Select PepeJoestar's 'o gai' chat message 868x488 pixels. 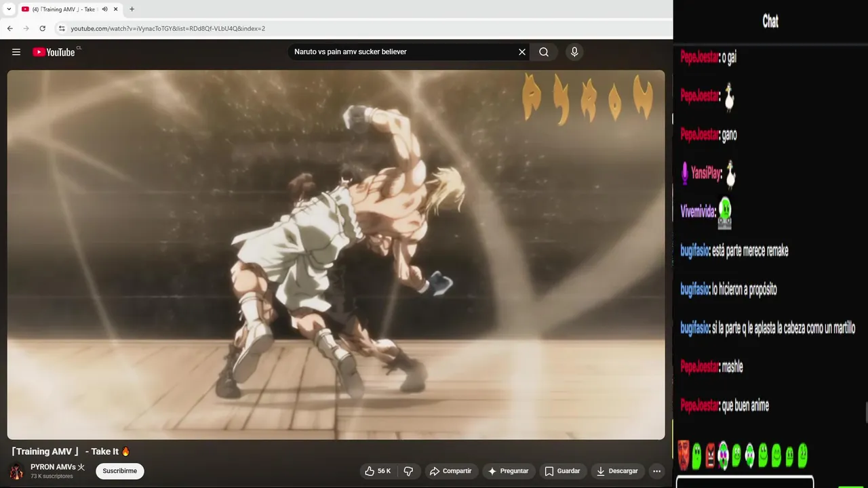tap(709, 58)
